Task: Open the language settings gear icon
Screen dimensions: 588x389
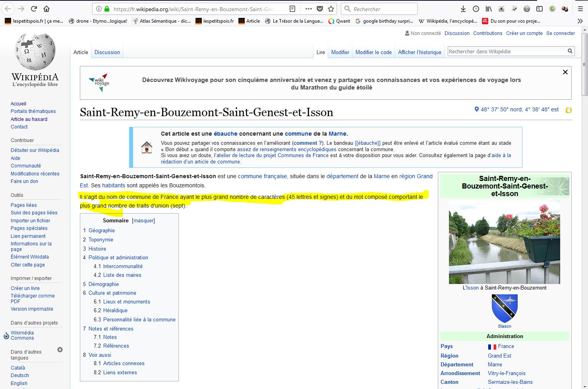Action: (60, 350)
